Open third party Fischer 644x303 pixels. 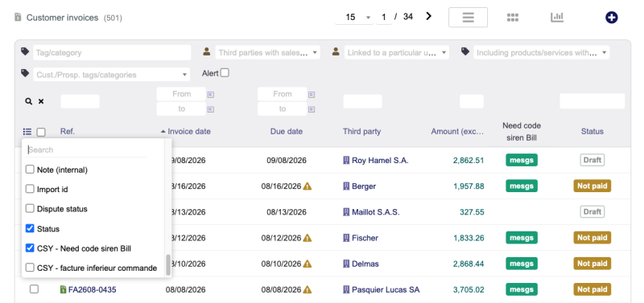click(365, 238)
